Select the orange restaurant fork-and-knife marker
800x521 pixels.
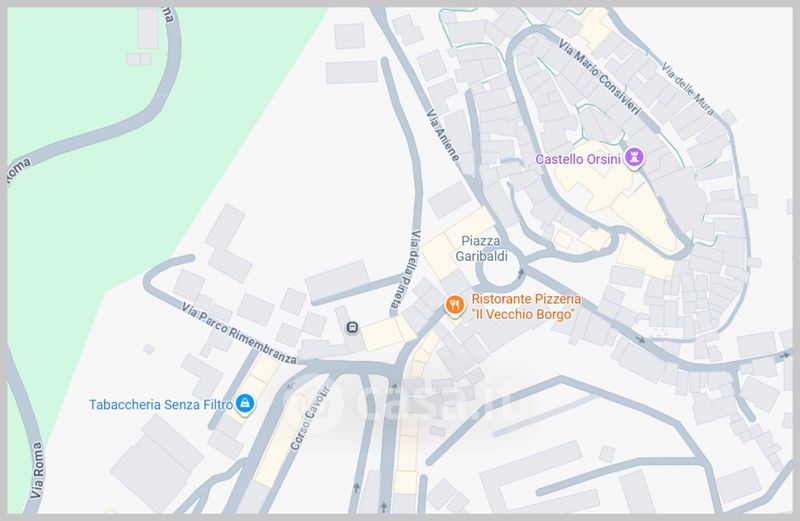pyautogui.click(x=454, y=306)
